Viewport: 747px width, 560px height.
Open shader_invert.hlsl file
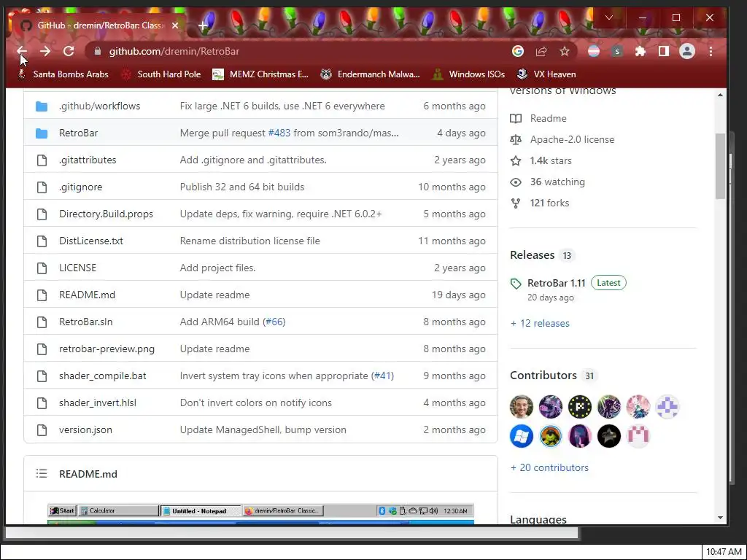pyautogui.click(x=98, y=402)
